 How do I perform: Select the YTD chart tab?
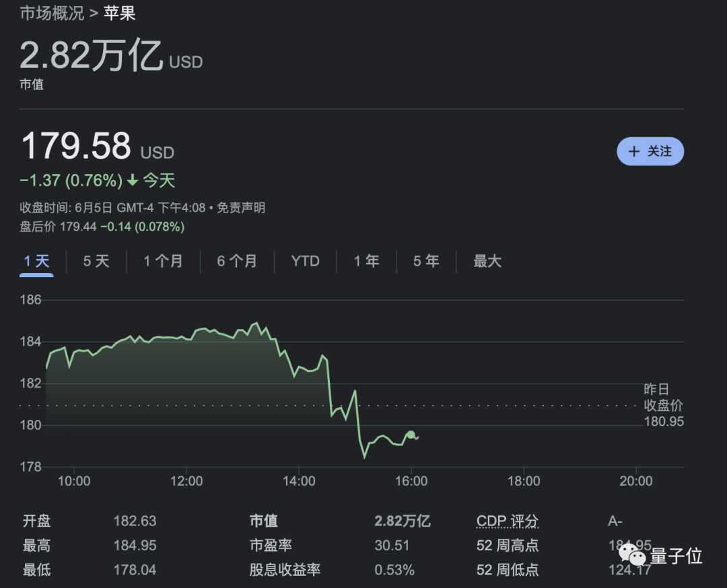(305, 261)
